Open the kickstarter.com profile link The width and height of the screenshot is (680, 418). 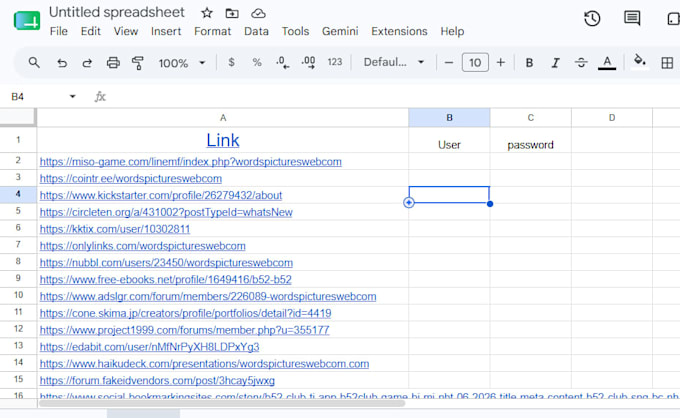161,196
